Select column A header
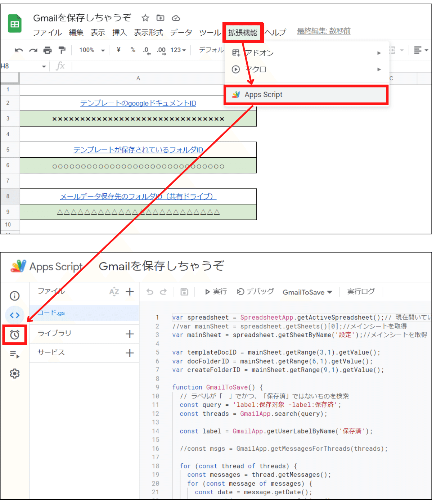 (138, 78)
